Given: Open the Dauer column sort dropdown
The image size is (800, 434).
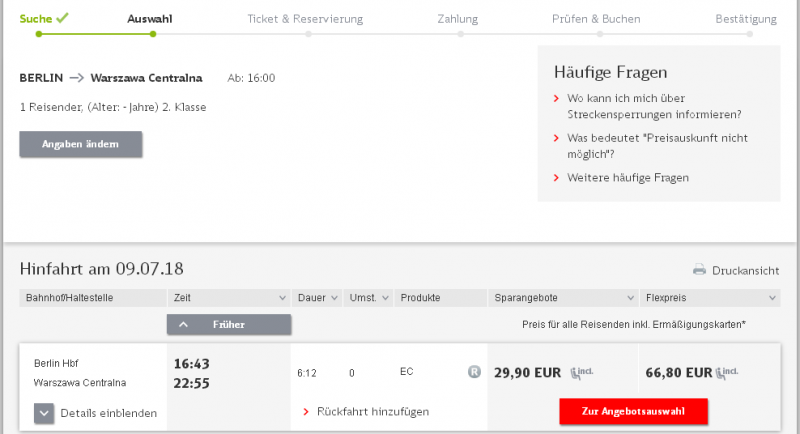Looking at the screenshot, I should 334,298.
